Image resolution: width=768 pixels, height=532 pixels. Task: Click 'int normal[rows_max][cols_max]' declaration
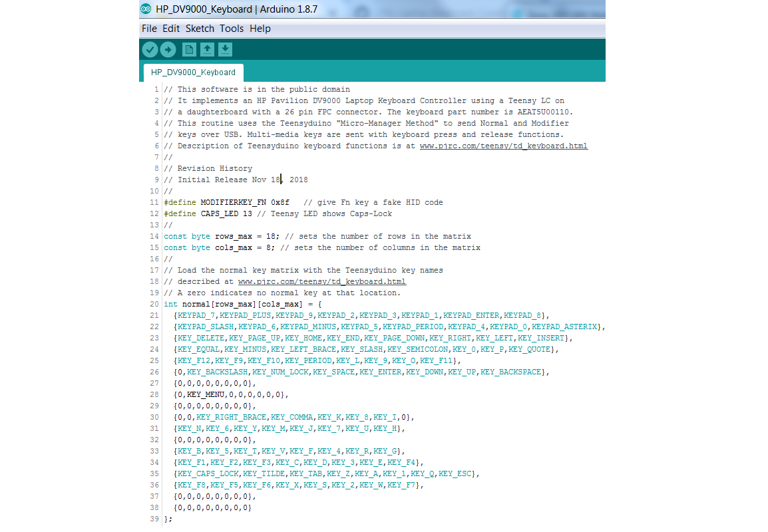233,304
